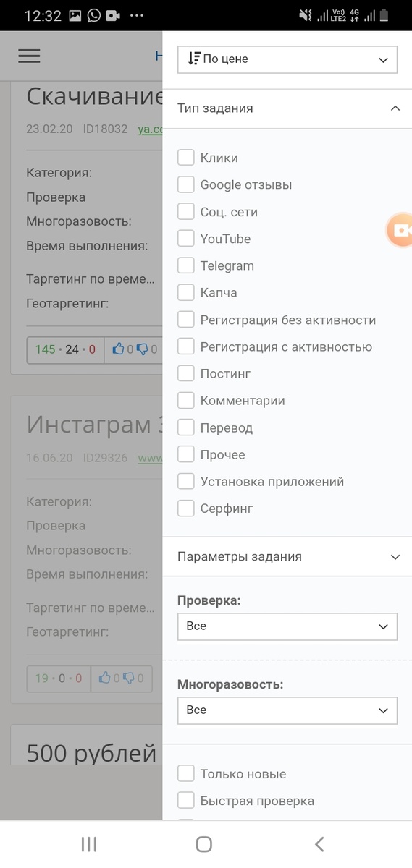Screen dimensions: 412x868
Task: Enable the Постинг filter
Action: [186, 373]
